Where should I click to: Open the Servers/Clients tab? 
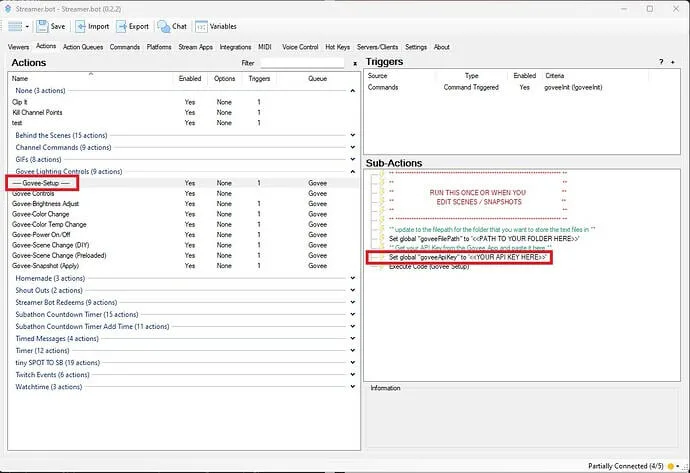coord(377,47)
